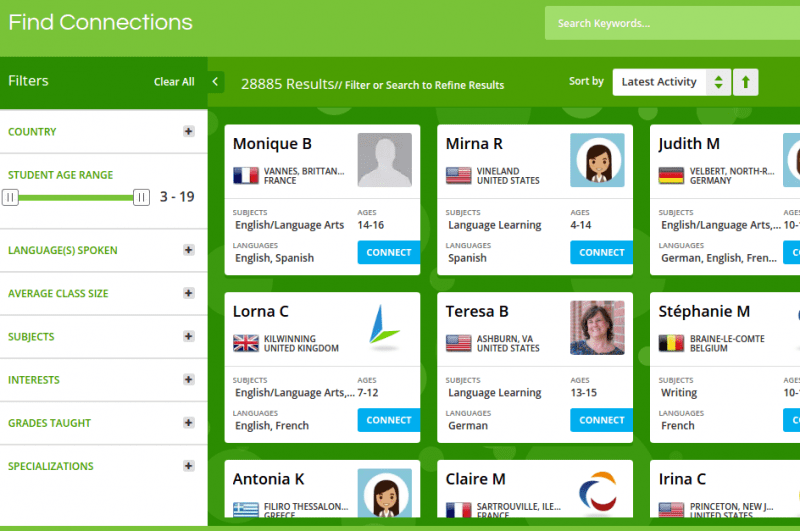Screen dimensions: 800x531
Task: Expand the Language(s) Spoken filter
Action: pyautogui.click(x=188, y=250)
